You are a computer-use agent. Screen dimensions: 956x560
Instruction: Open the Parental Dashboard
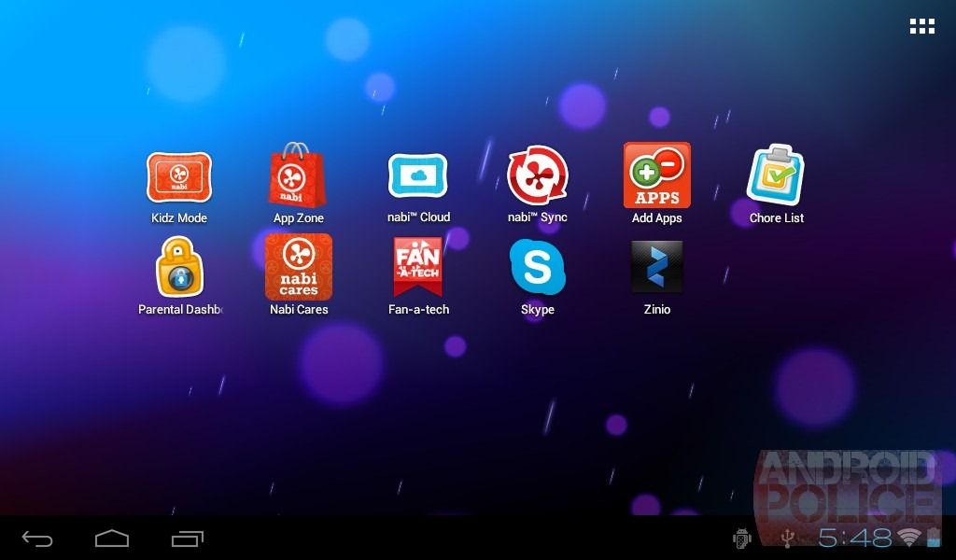click(179, 268)
